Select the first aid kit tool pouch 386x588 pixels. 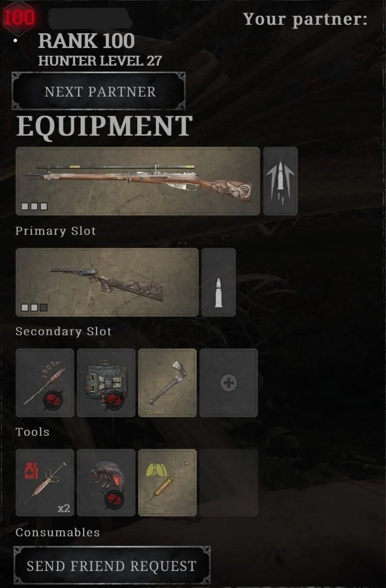[x=106, y=383]
